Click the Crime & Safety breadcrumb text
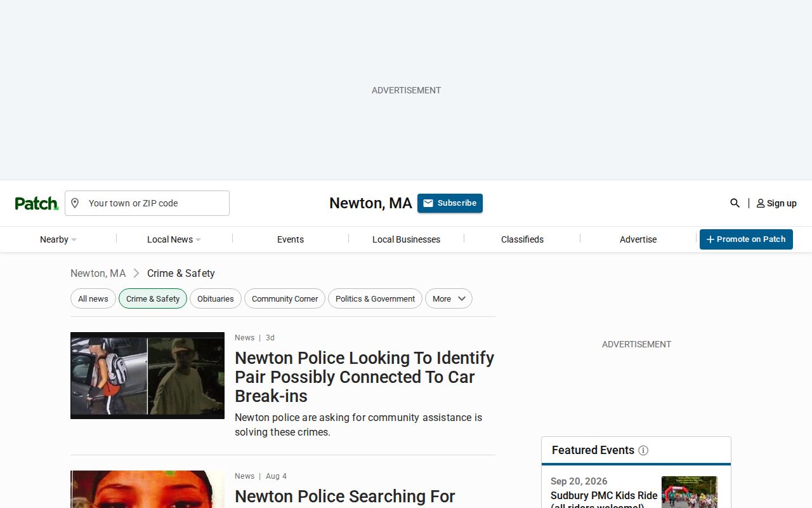Image resolution: width=812 pixels, height=508 pixels. 181,273
